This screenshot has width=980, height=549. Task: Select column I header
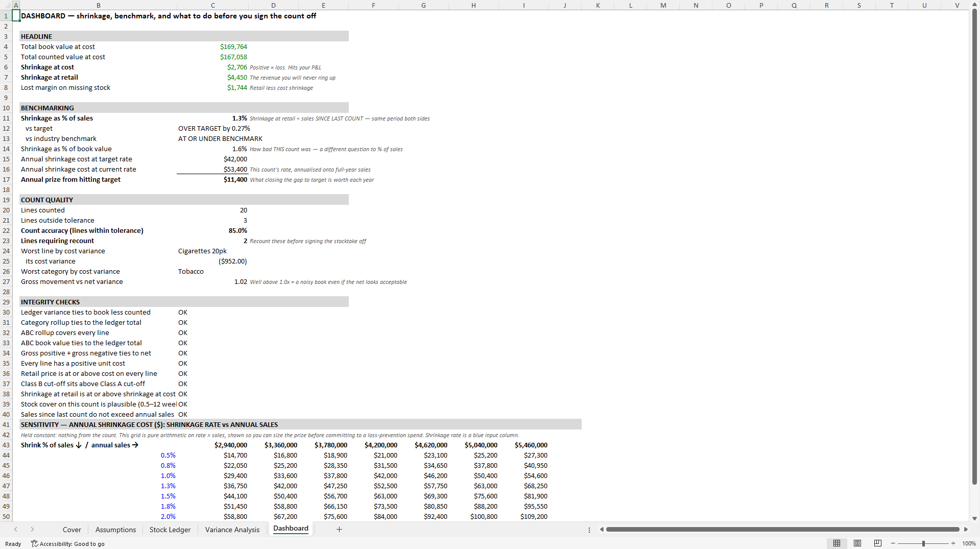point(523,5)
